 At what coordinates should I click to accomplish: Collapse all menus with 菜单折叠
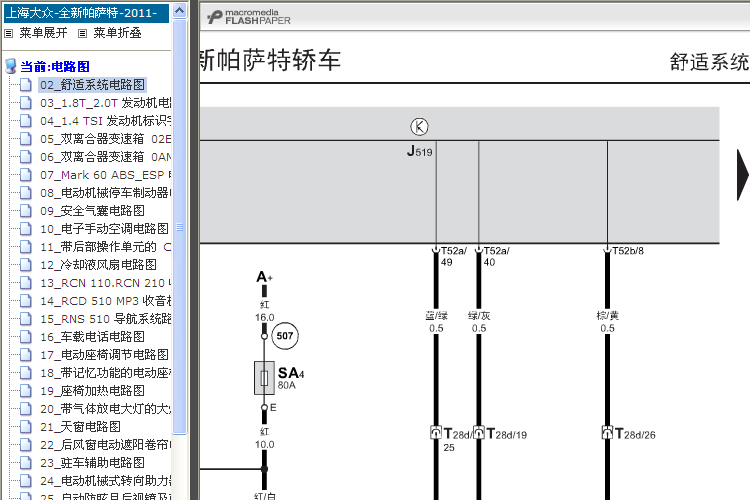click(x=118, y=33)
